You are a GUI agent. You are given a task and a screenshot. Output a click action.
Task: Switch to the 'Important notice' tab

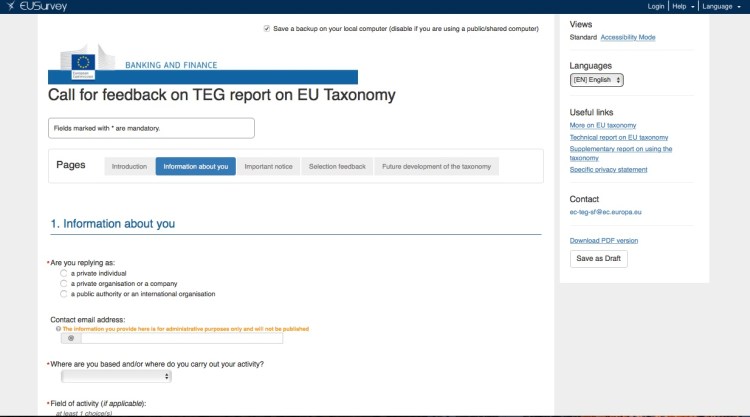(268, 166)
